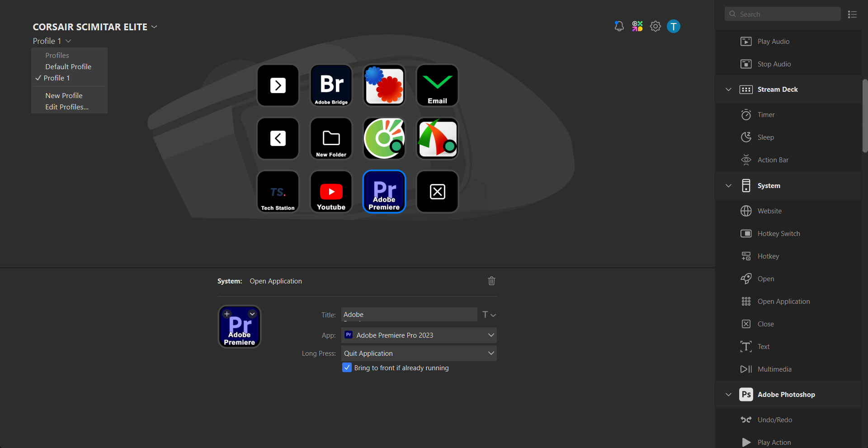Screen dimensions: 868x448
Task: Choose Default Profile from the profile menu
Action: pos(68,66)
